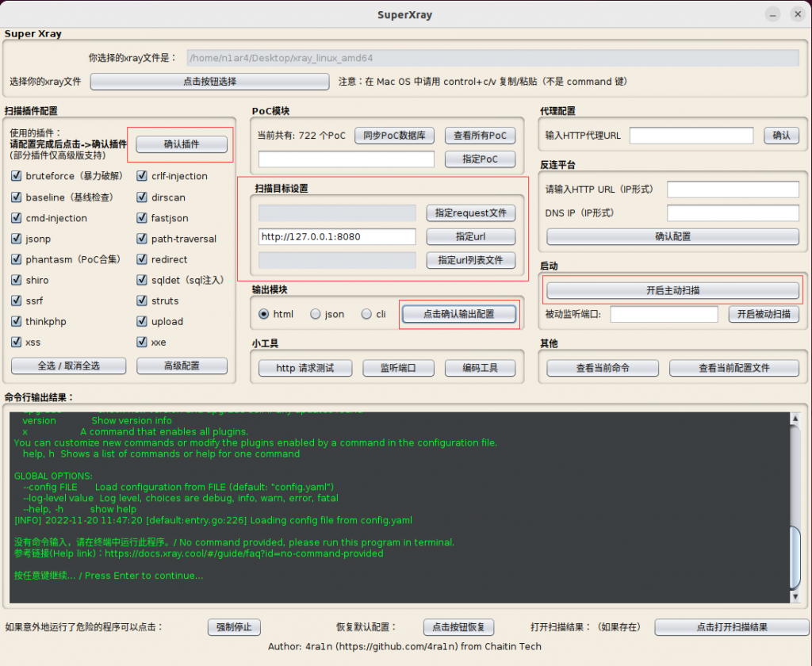The width and height of the screenshot is (812, 666).
Task: Click the HTTP proxy URL input box
Action: click(691, 136)
